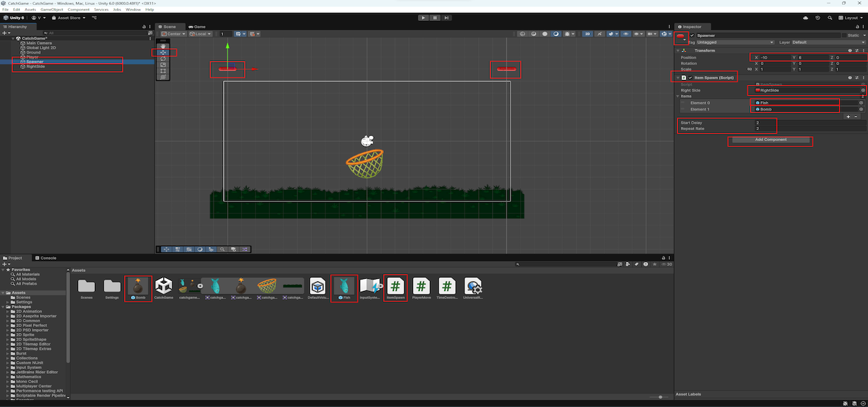The image size is (868, 407).
Task: Collapse the Items list foldout
Action: (x=678, y=96)
